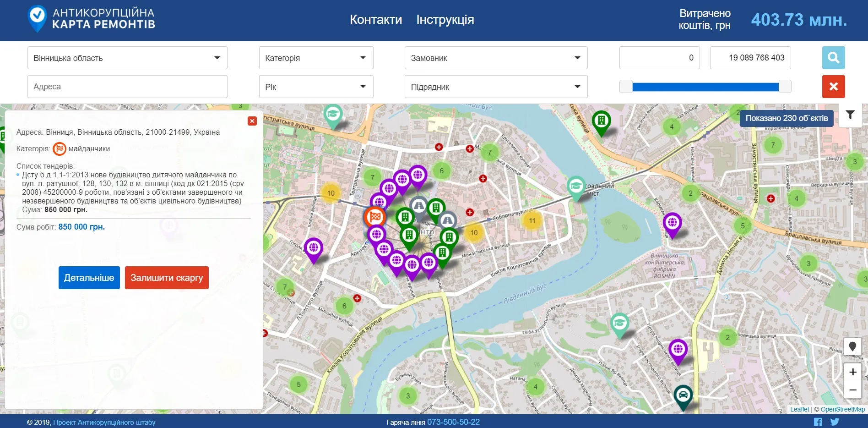Open the Twitter icon in footer
Image resolution: width=868 pixels, height=428 pixels.
pos(835,422)
